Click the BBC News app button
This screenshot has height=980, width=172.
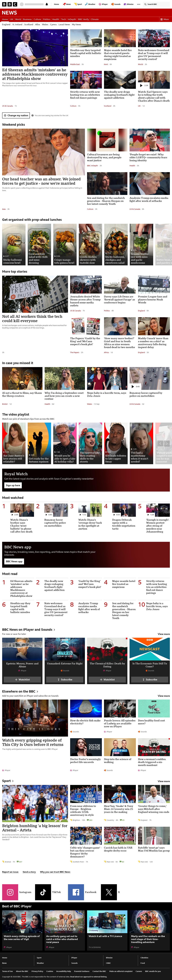[14, 561]
